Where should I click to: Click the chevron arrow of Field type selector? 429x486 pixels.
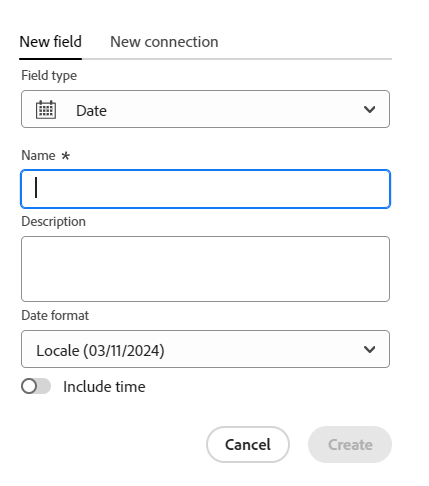[369, 109]
